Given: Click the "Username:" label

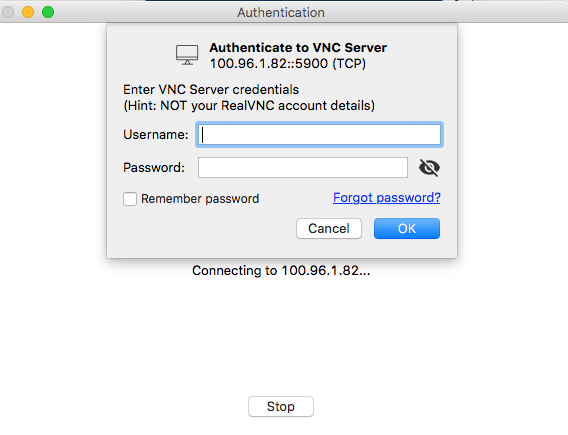Looking at the screenshot, I should [156, 135].
